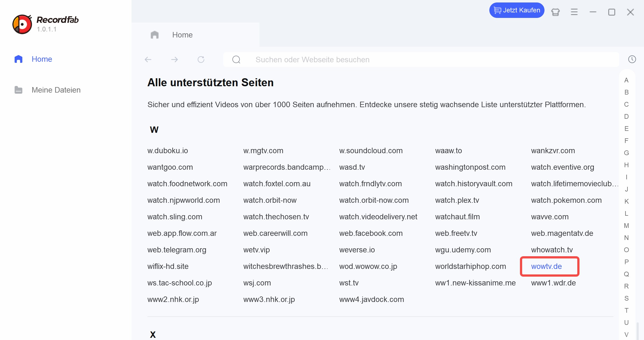Focus the 'Suchen oder Webseite besuchen' field
The width and height of the screenshot is (644, 340).
tap(421, 60)
